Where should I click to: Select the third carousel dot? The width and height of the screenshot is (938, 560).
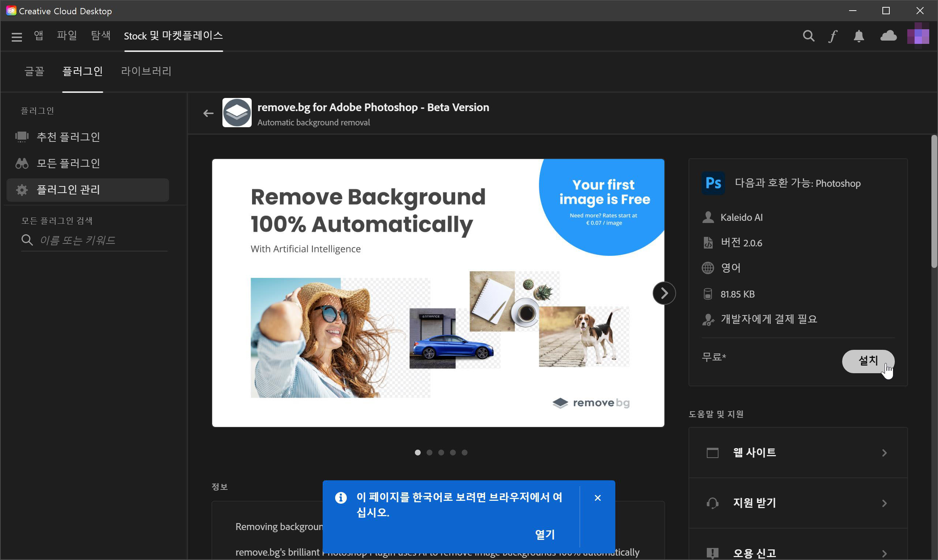coord(441,453)
